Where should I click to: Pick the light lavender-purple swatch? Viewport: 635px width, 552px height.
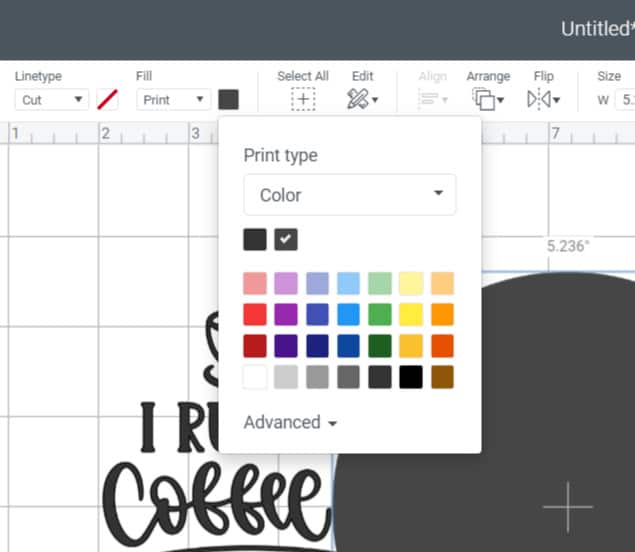[286, 283]
